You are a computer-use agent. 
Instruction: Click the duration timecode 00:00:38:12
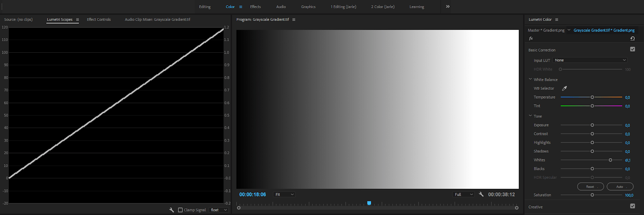tap(501, 194)
